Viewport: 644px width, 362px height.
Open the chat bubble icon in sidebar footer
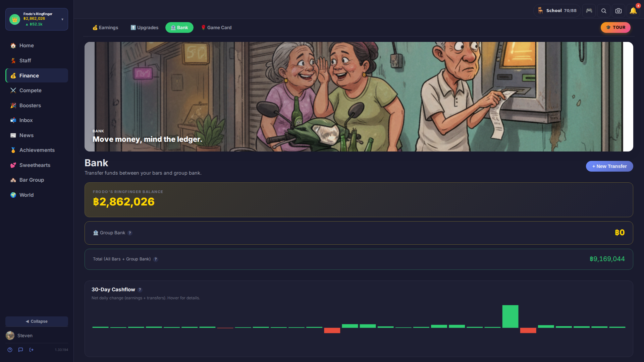(20, 350)
